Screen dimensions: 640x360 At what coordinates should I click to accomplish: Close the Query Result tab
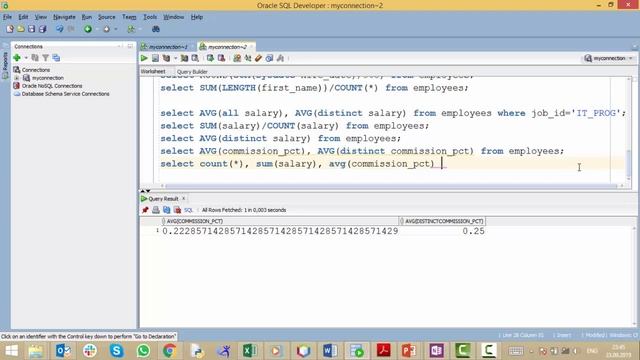click(x=184, y=198)
